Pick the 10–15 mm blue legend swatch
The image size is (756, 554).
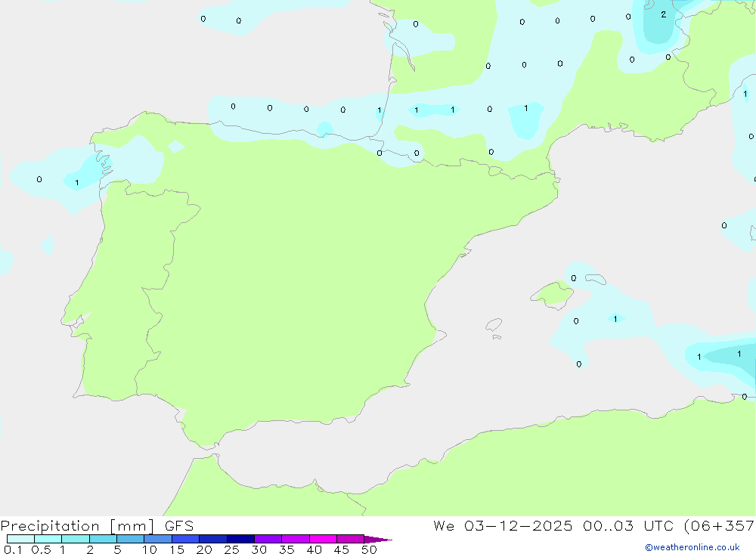[158, 539]
